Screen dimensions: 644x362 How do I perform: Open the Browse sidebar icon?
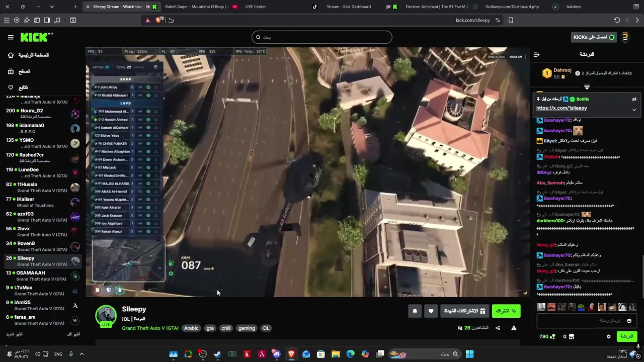point(11,71)
